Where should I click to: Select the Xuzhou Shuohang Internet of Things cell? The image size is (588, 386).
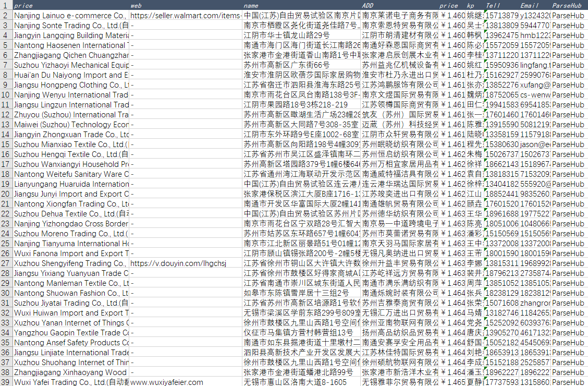pos(71,362)
